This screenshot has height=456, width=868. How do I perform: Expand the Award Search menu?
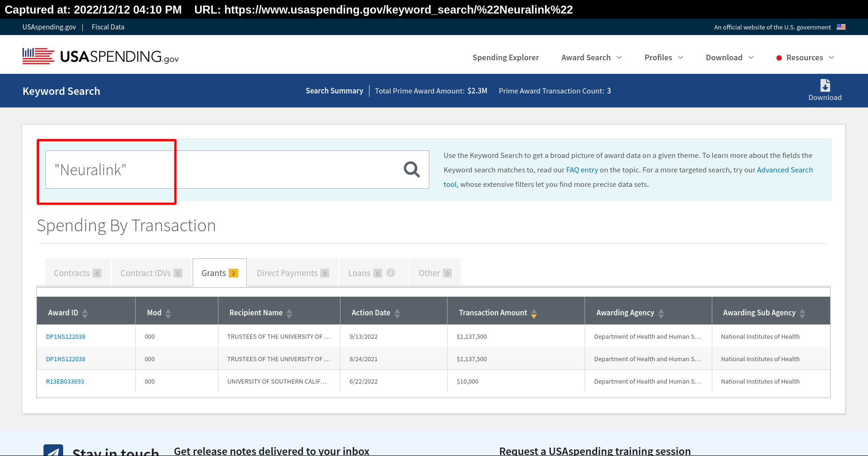592,57
